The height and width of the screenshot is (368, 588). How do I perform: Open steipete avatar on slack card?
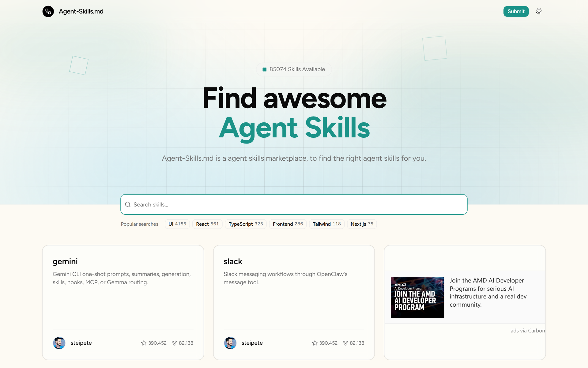pos(230,343)
